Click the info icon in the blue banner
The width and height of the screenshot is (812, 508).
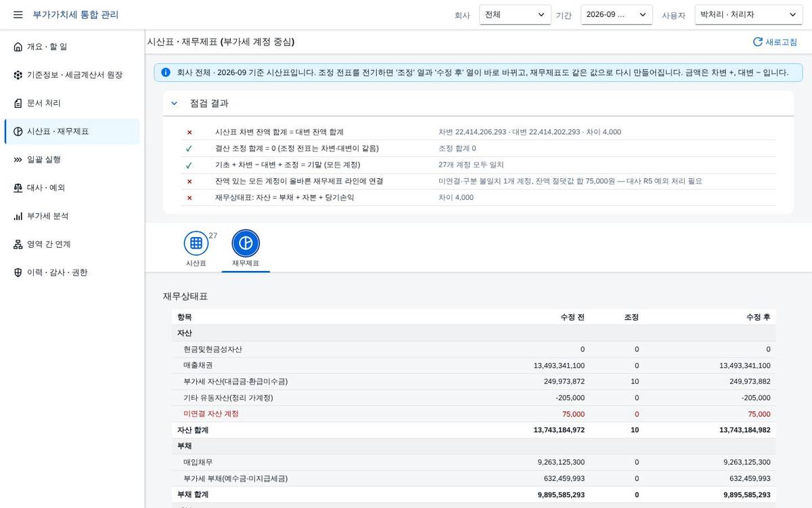[166, 72]
